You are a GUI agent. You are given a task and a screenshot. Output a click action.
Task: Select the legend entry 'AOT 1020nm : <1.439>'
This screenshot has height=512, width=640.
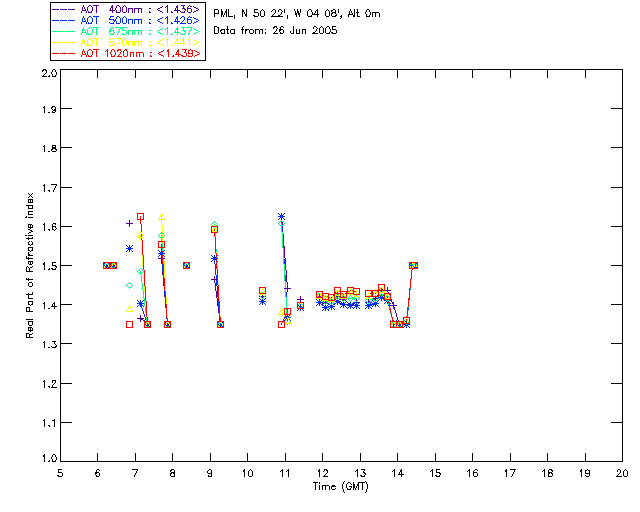point(126,53)
